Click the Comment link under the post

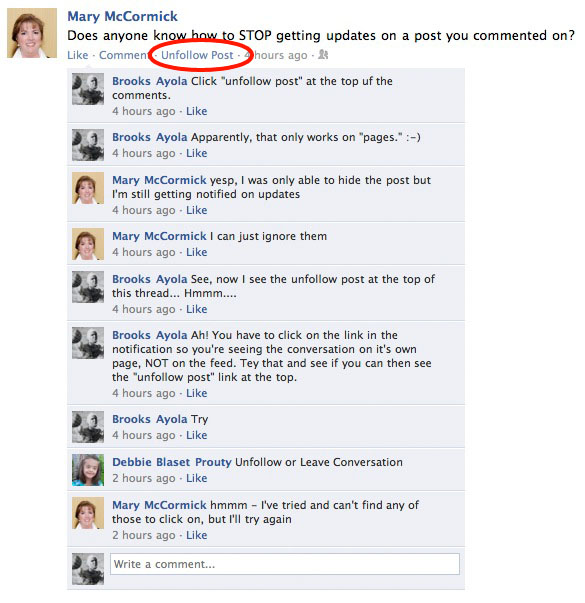[124, 55]
